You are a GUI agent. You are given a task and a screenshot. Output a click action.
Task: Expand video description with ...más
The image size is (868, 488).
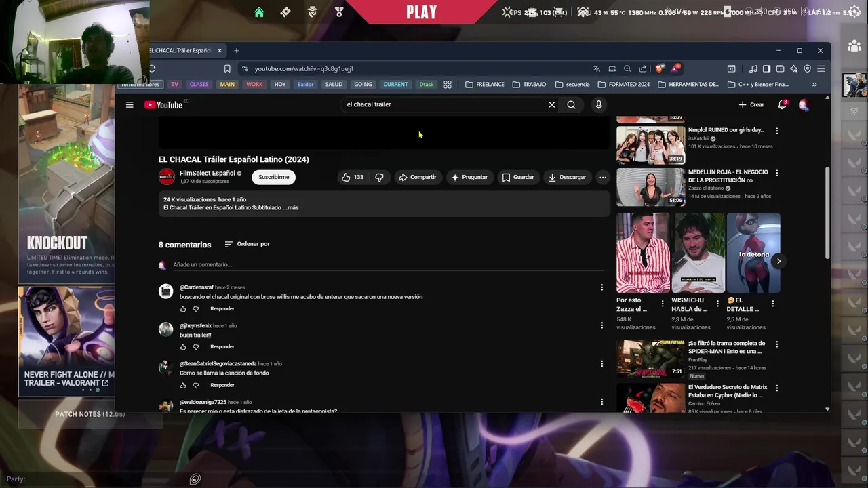(292, 208)
